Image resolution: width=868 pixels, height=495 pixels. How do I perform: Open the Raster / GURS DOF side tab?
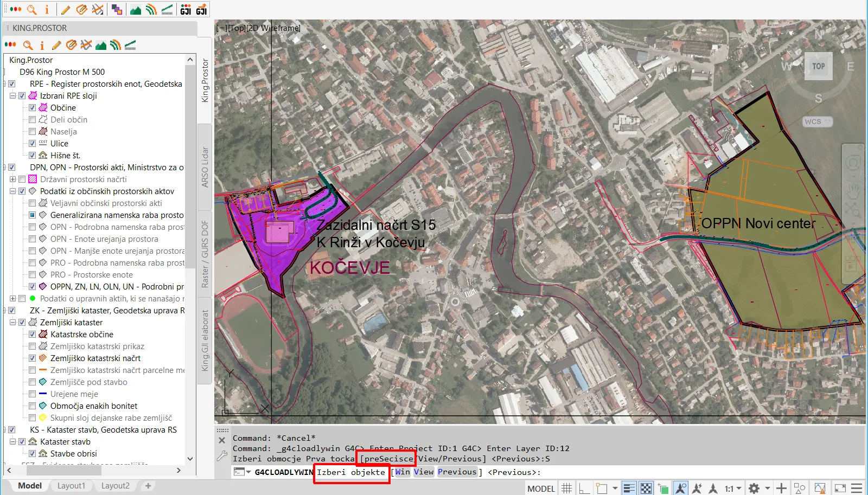(205, 254)
